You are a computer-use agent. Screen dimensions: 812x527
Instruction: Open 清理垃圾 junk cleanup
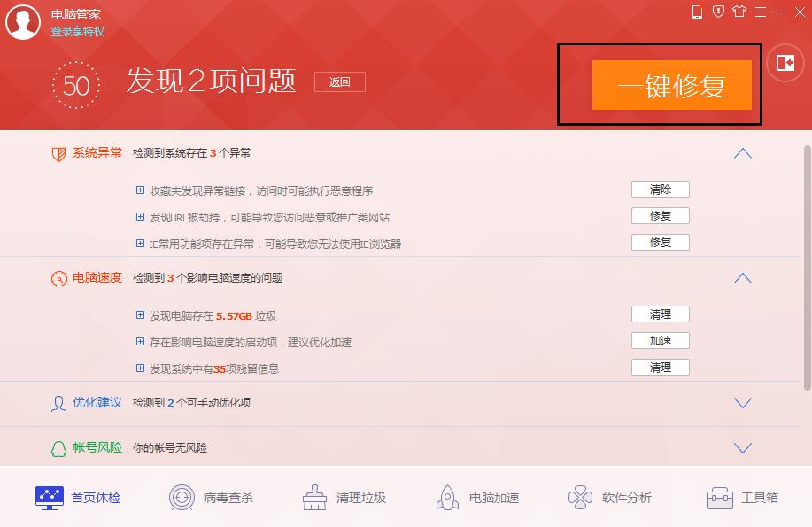point(344,498)
